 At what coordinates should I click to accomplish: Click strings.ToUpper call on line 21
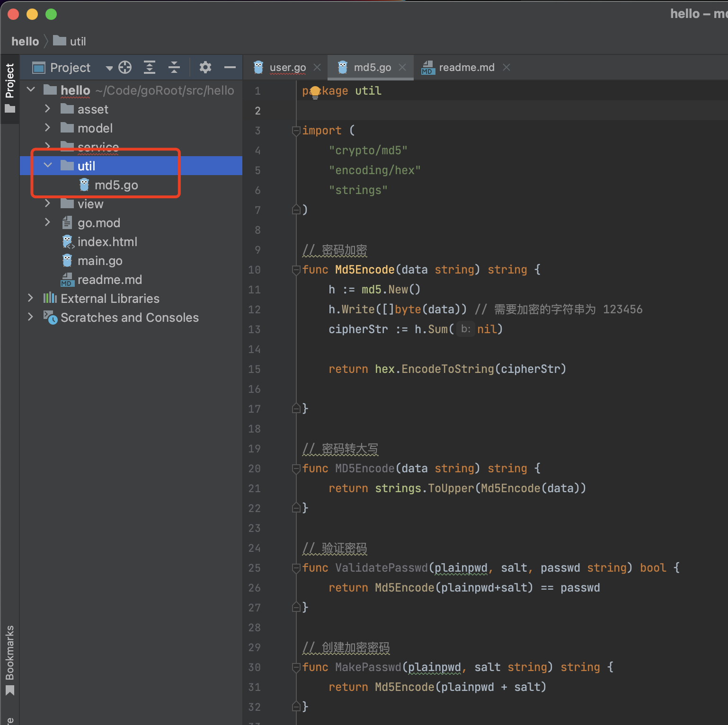click(x=425, y=488)
